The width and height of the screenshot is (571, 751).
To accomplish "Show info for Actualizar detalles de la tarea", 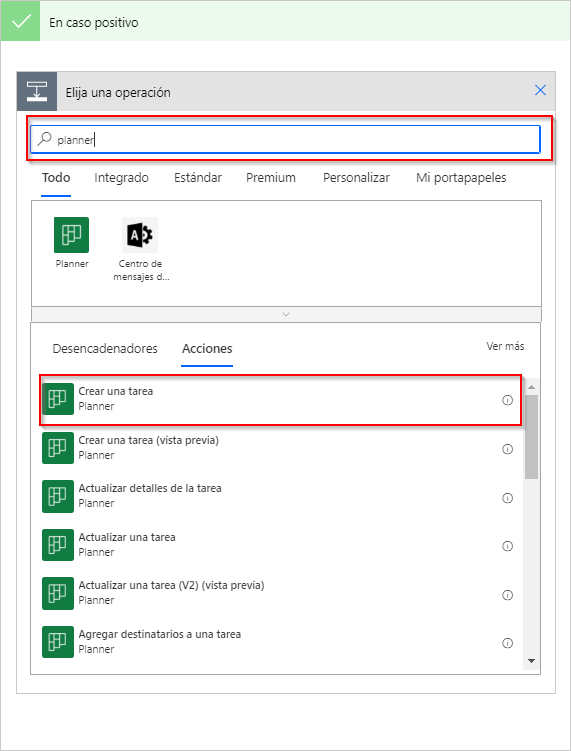I will click(507, 498).
